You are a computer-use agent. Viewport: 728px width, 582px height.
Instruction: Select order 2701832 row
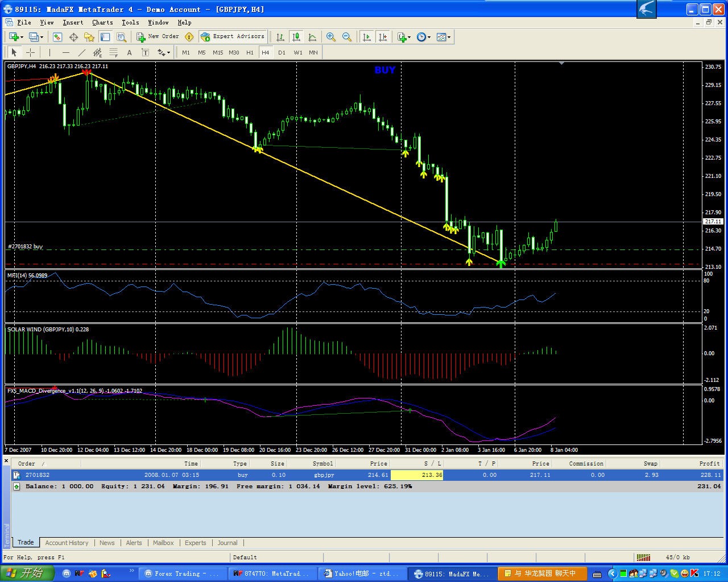[x=367, y=475]
